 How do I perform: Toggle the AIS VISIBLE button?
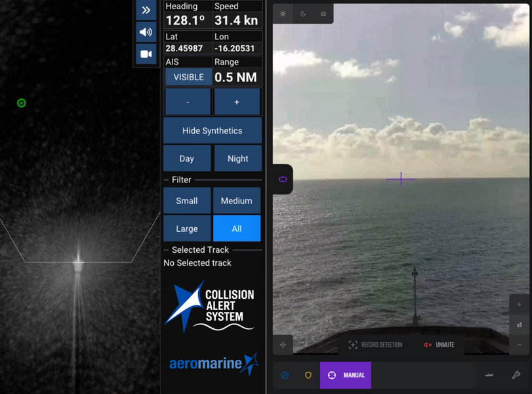click(x=189, y=77)
